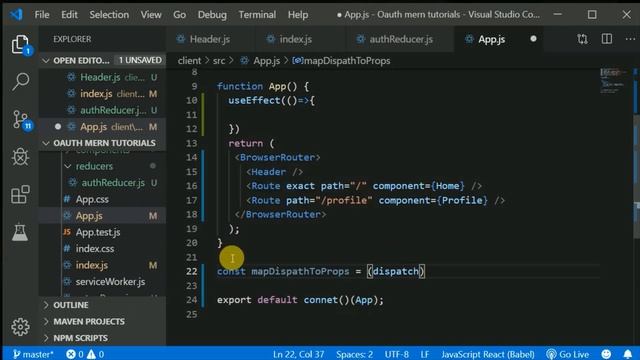Click the feedback smiley icon
Viewport: 640px width, 360px height.
606,354
